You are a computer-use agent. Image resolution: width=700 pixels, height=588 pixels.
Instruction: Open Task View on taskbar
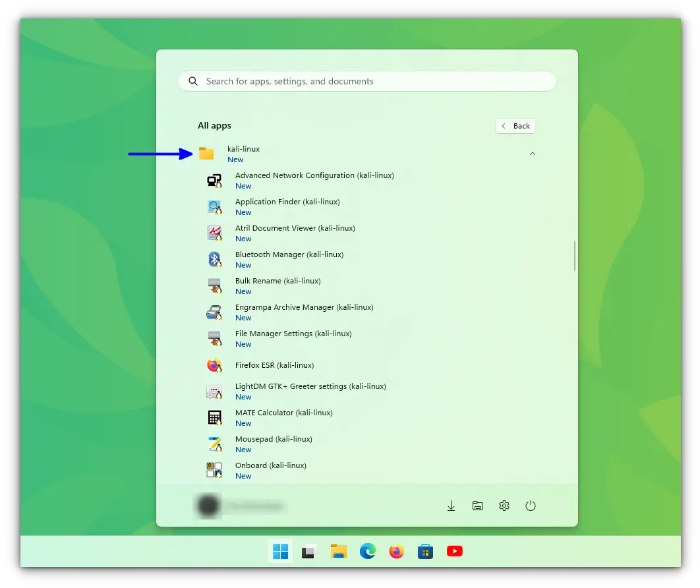click(309, 552)
